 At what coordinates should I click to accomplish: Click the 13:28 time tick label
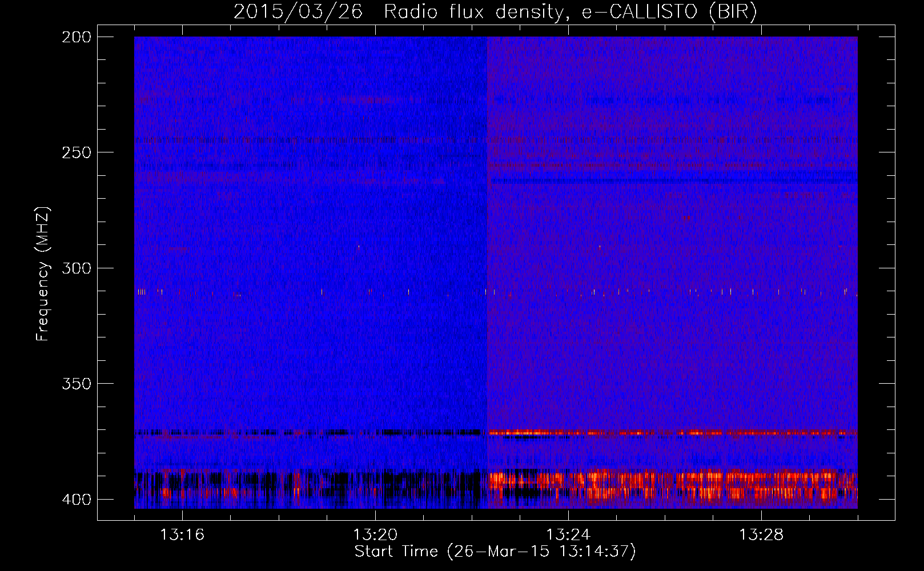click(x=761, y=535)
